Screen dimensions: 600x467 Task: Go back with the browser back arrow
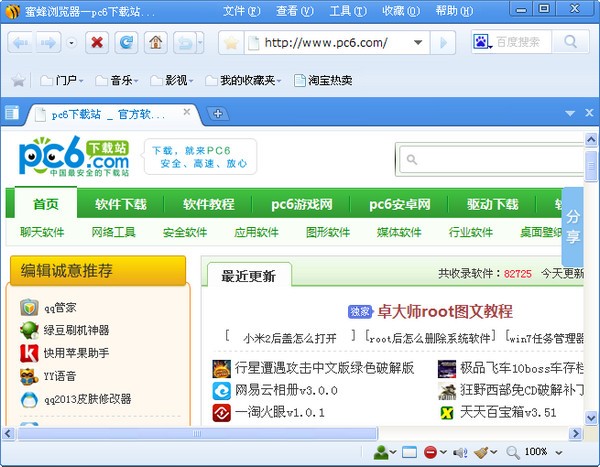[21, 42]
